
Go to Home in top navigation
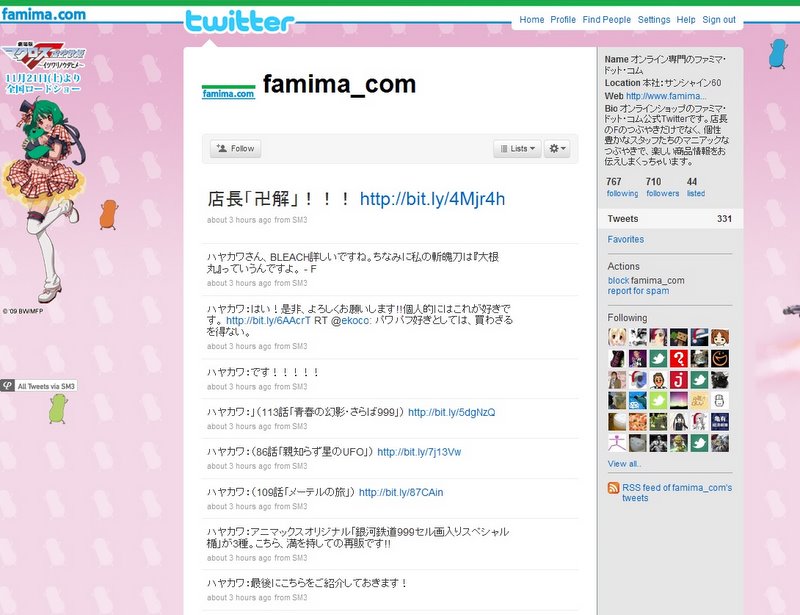tap(532, 19)
